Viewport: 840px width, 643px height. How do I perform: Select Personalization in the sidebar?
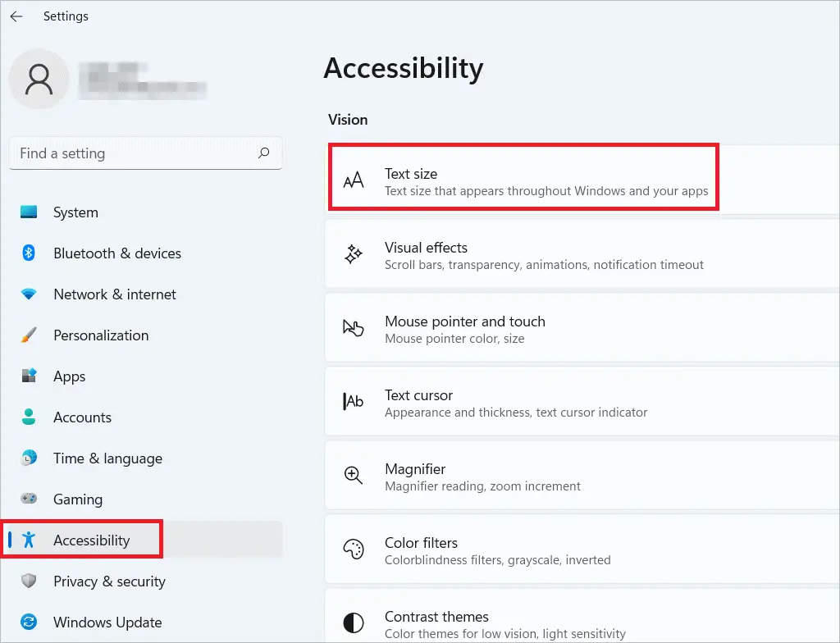tap(146, 335)
